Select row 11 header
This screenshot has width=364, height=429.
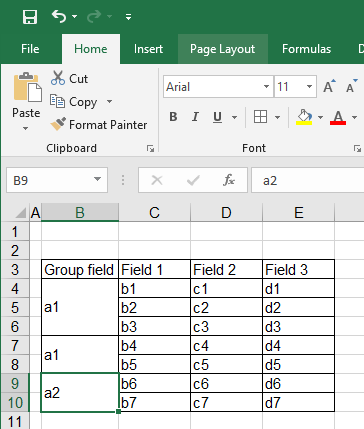(15, 421)
